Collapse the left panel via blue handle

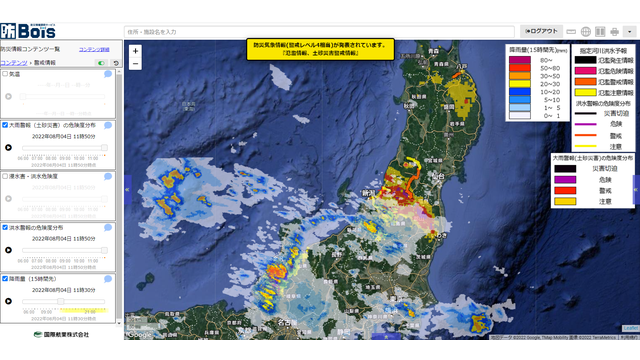pos(127,189)
